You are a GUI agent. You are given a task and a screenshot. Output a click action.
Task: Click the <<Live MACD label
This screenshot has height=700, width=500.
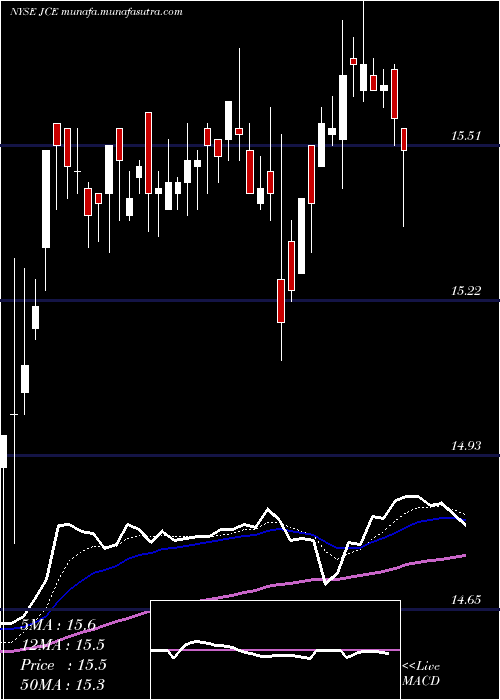[x=421, y=673]
